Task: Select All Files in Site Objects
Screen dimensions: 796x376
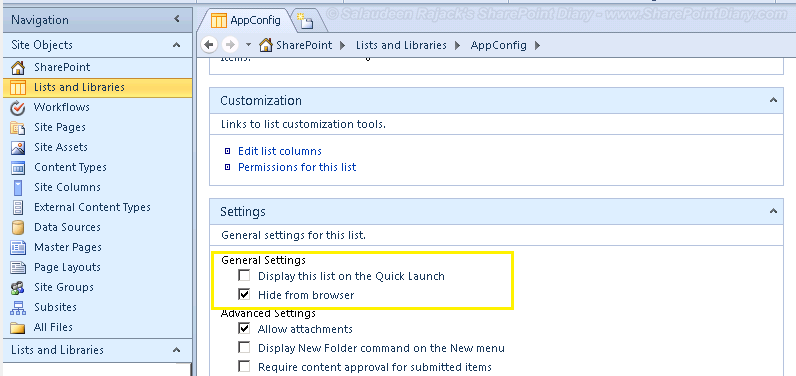Action: coord(53,327)
